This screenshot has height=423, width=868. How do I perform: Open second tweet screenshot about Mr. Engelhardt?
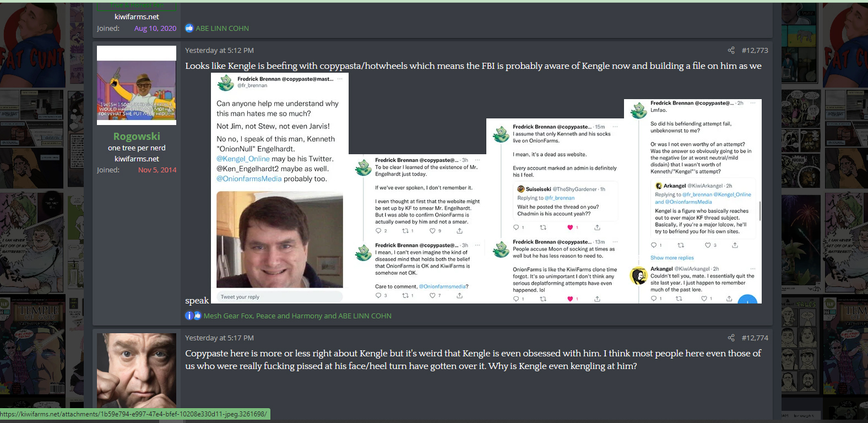tap(417, 229)
